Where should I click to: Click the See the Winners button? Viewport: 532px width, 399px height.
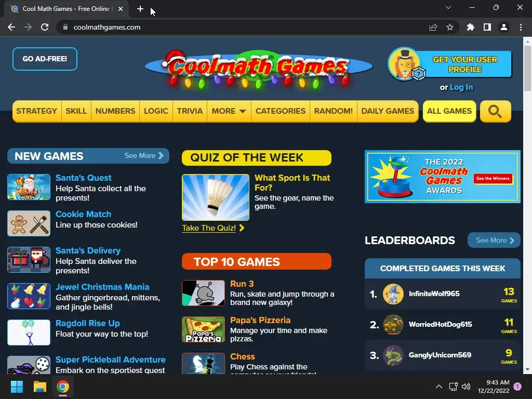point(493,179)
